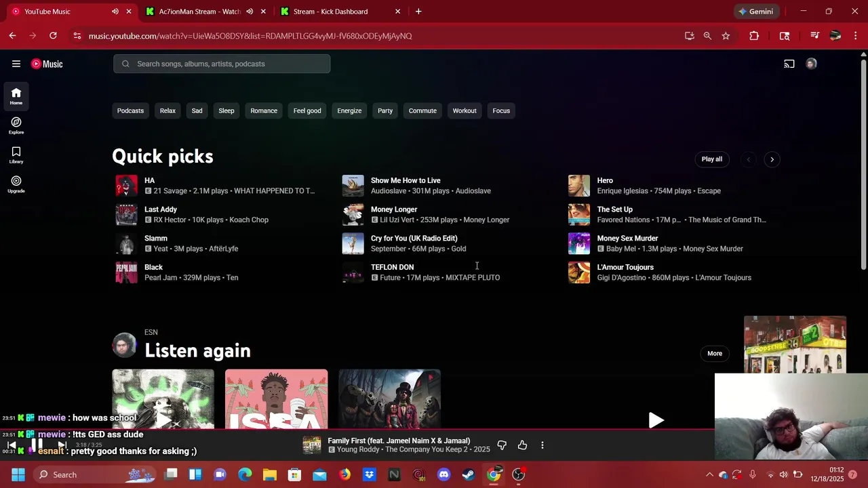Show hidden tray icons chevron
Image resolution: width=868 pixels, height=488 pixels.
(709, 474)
